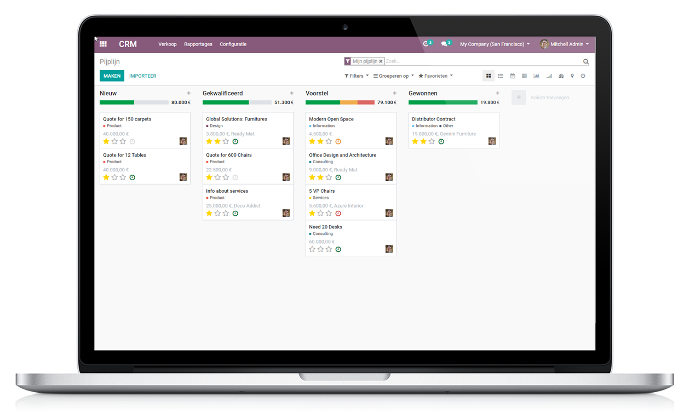Click activity icon on S VP Chairs card
This screenshot has height=414, width=690.
tap(338, 213)
